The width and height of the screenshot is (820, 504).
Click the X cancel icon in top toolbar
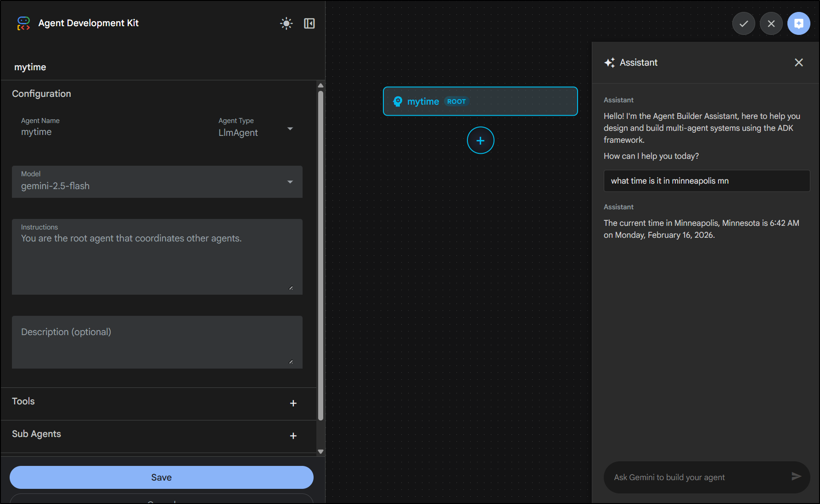pyautogui.click(x=771, y=23)
